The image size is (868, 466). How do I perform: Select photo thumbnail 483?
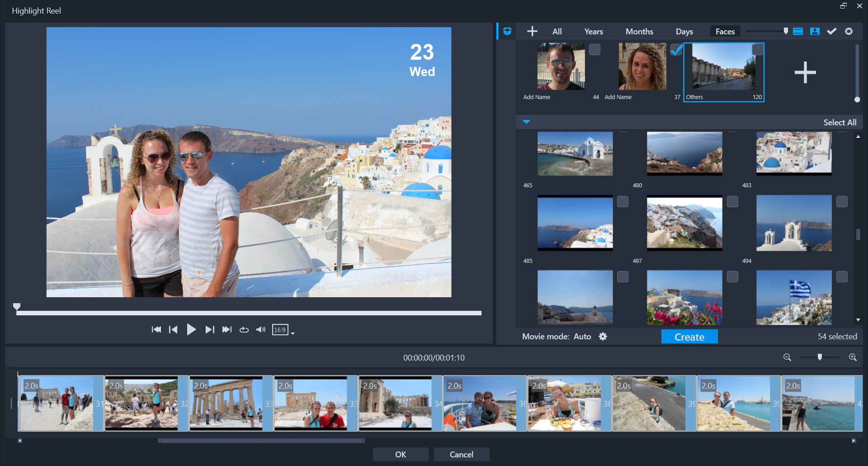[x=794, y=154]
